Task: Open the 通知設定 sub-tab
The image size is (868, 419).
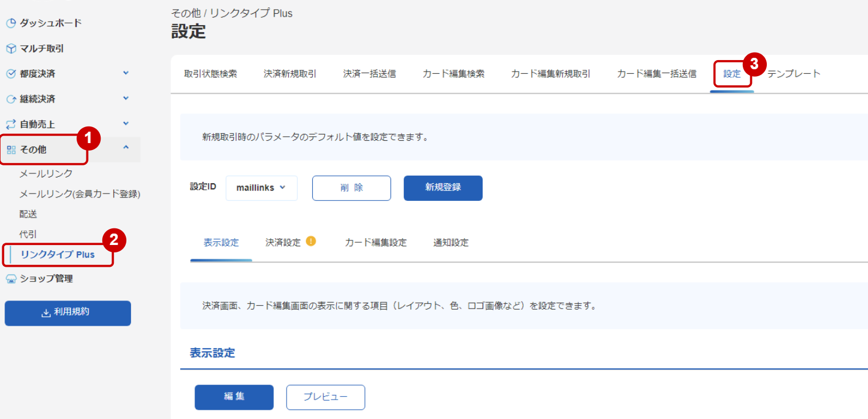Action: coord(451,243)
